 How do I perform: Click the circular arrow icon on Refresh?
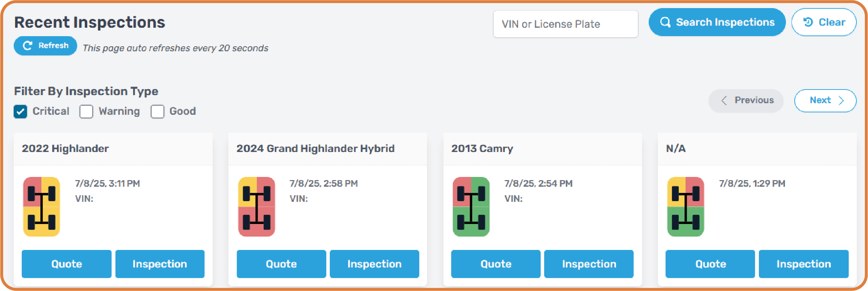pyautogui.click(x=27, y=46)
